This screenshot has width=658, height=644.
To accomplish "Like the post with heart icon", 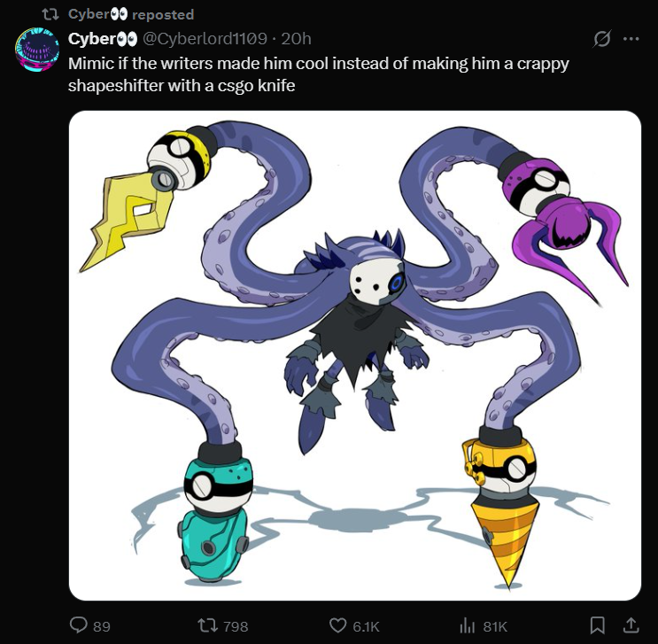I will pyautogui.click(x=337, y=625).
